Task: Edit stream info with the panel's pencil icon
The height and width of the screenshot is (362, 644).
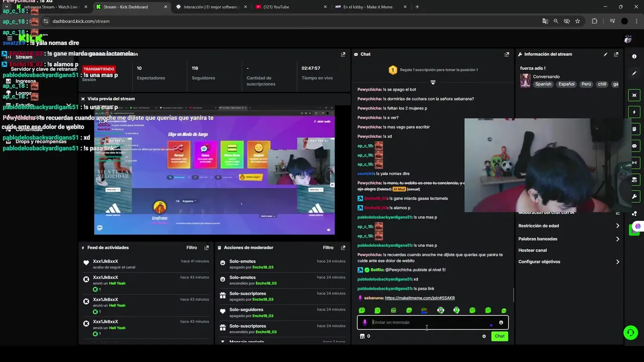Action: (605, 54)
